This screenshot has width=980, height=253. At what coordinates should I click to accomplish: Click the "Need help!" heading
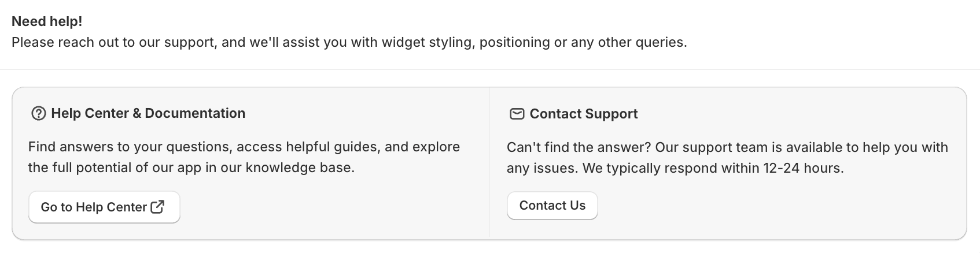click(47, 22)
